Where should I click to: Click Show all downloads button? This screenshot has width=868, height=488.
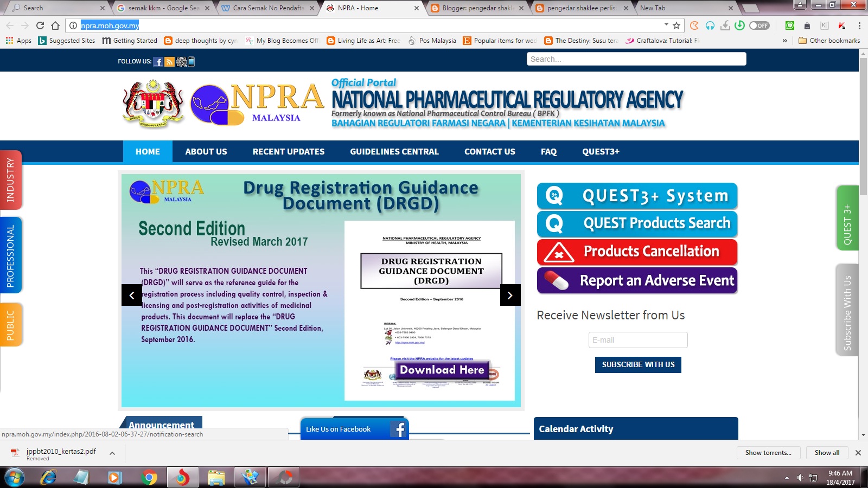[x=827, y=453]
